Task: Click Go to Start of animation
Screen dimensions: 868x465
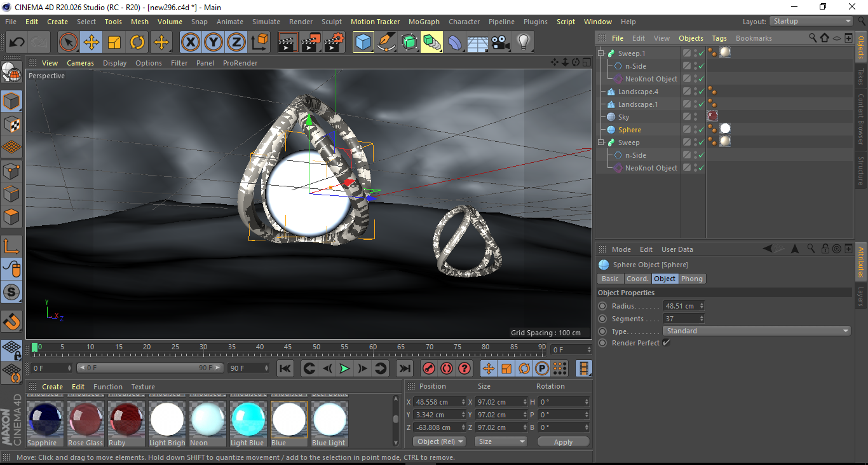Action: pos(285,368)
